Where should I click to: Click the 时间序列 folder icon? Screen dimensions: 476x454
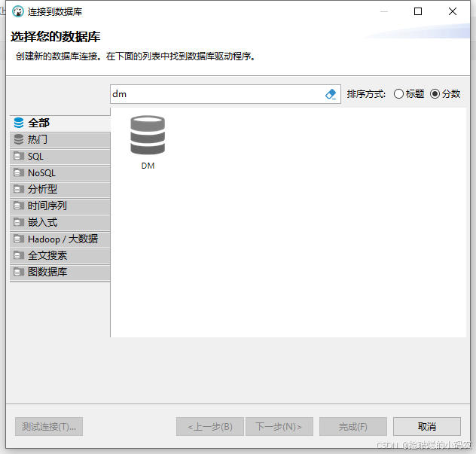click(19, 206)
